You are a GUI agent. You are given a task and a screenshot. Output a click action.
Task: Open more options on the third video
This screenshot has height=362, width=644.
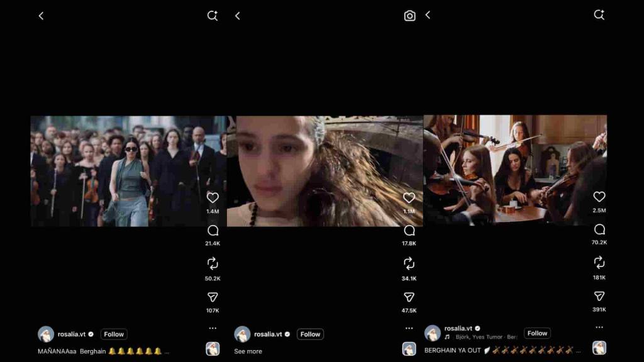598,326
